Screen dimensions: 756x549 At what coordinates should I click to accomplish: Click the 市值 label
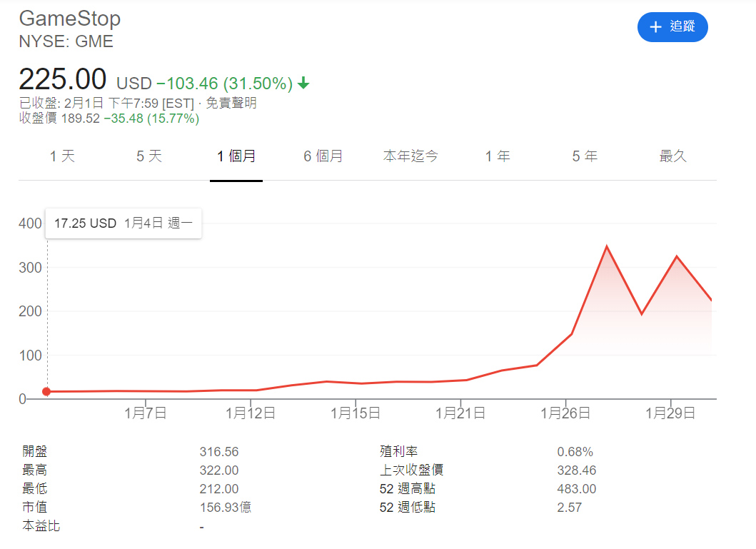click(35, 507)
